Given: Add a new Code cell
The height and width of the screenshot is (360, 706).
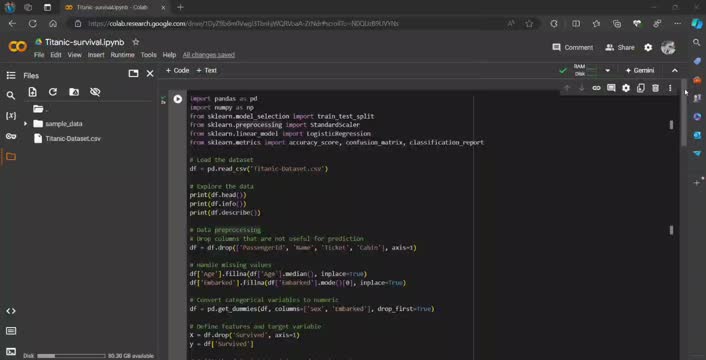Looking at the screenshot, I should click(177, 71).
